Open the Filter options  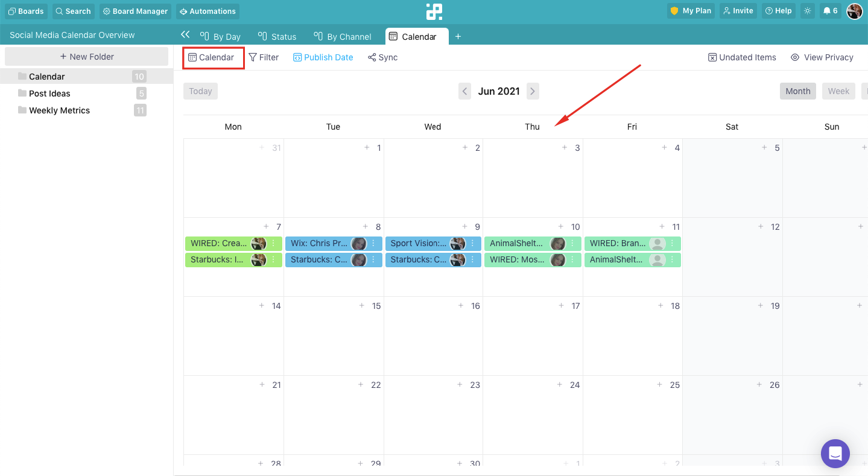point(264,57)
